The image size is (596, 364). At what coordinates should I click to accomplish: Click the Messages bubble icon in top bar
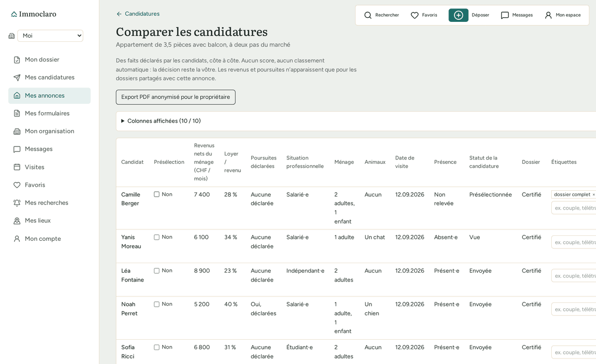505,15
